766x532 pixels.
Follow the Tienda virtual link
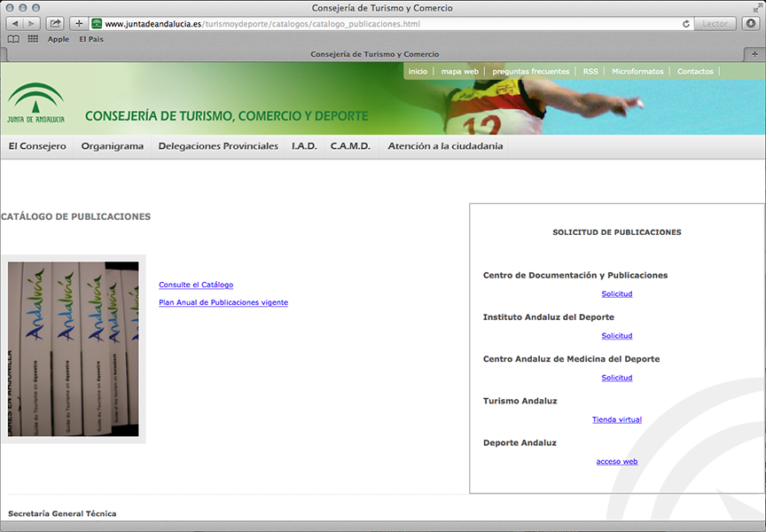(616, 419)
